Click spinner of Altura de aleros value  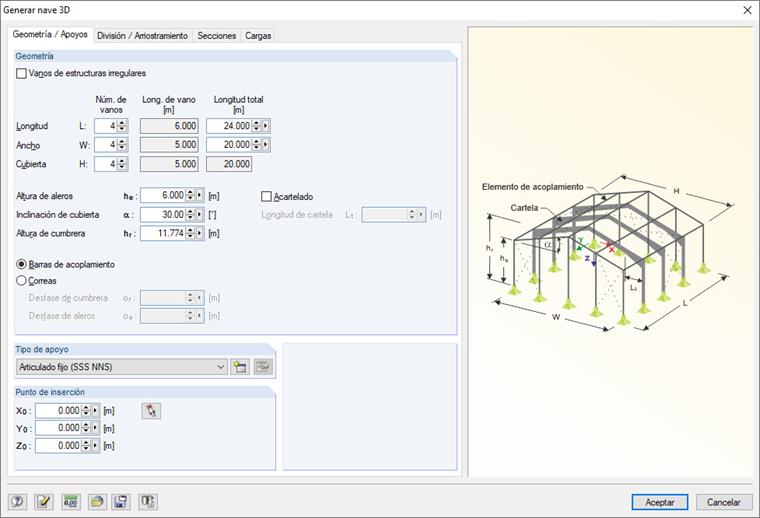click(x=190, y=195)
